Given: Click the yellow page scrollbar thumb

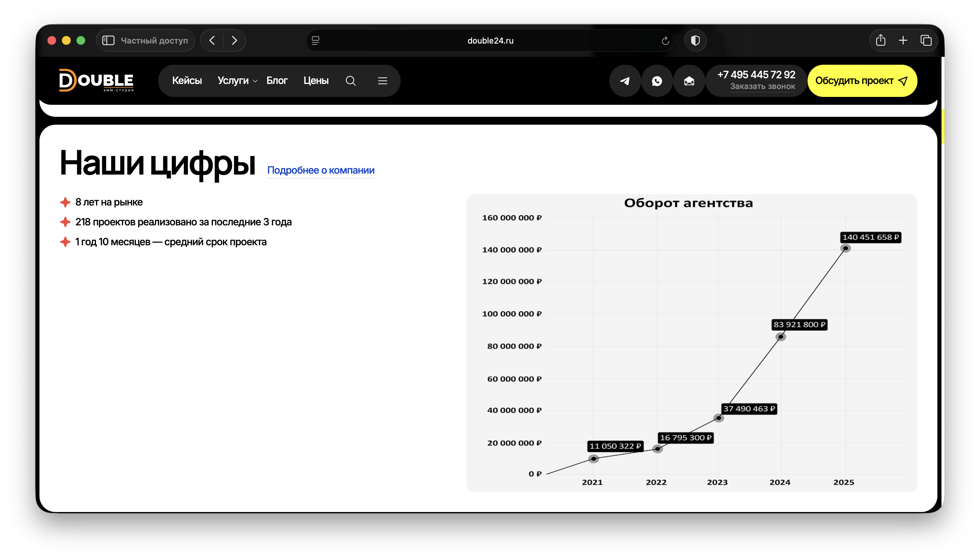Looking at the screenshot, I should pos(943,127).
